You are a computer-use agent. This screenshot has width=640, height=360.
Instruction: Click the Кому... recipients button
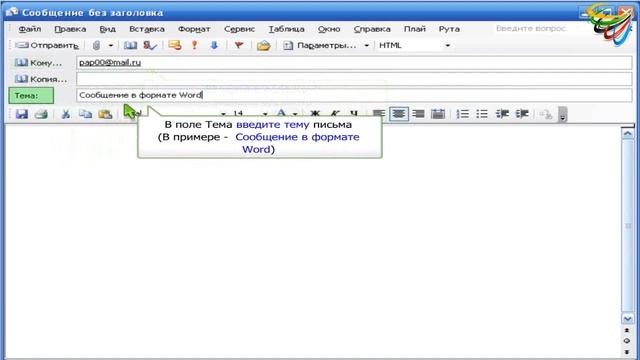pos(38,63)
